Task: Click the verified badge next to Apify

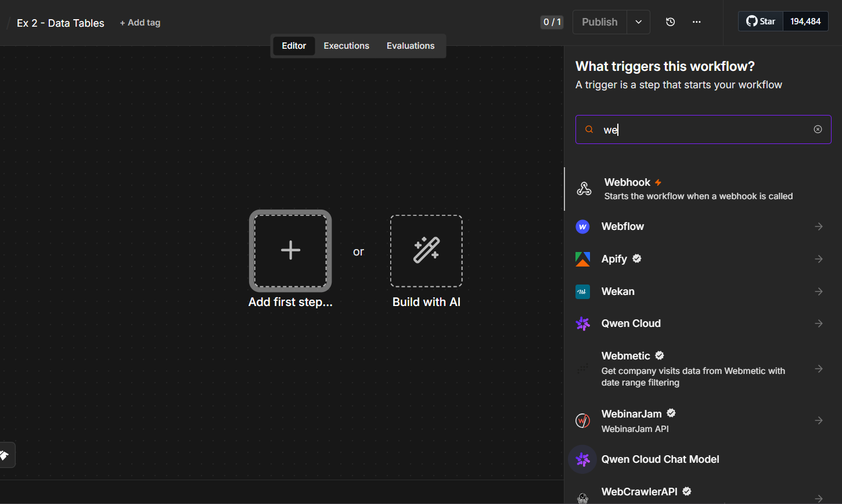Action: coord(637,258)
